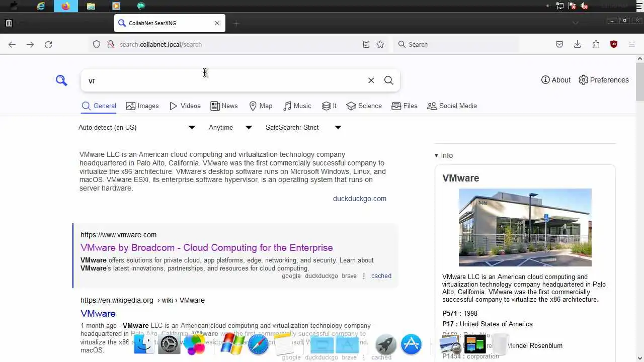
Task: Focus Firefox toolbar Search box
Action: (456, 44)
